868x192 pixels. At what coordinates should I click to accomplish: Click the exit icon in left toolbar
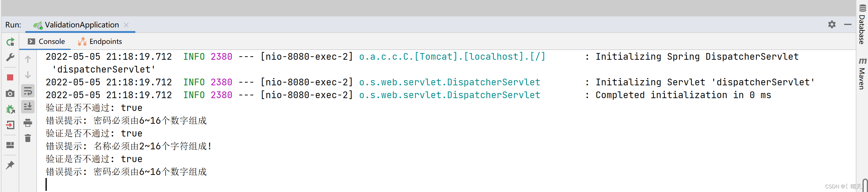(10, 125)
